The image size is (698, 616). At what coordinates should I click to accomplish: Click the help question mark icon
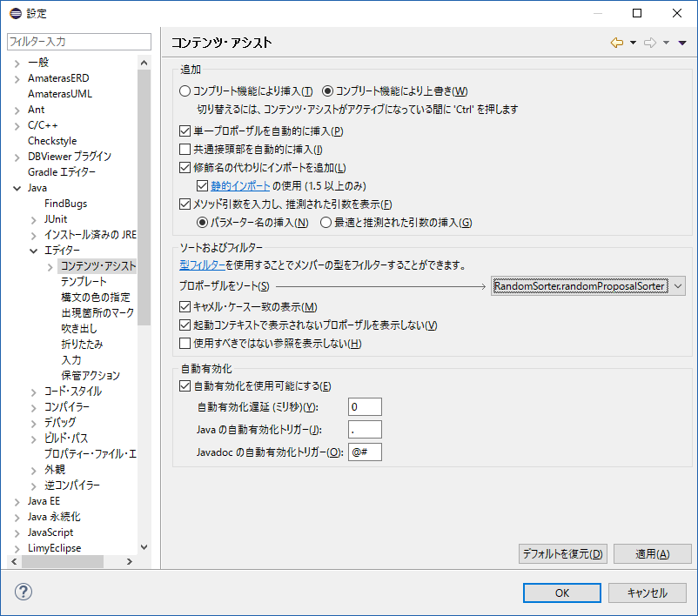23,592
